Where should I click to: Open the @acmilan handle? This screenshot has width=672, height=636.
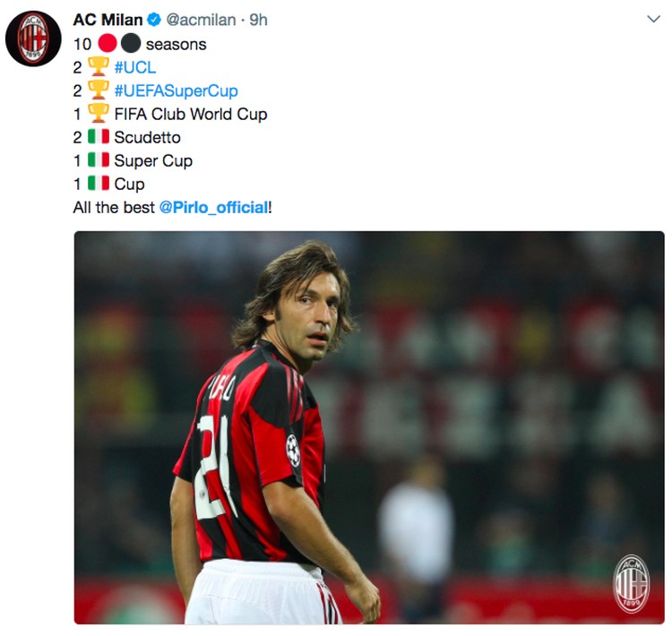point(201,20)
